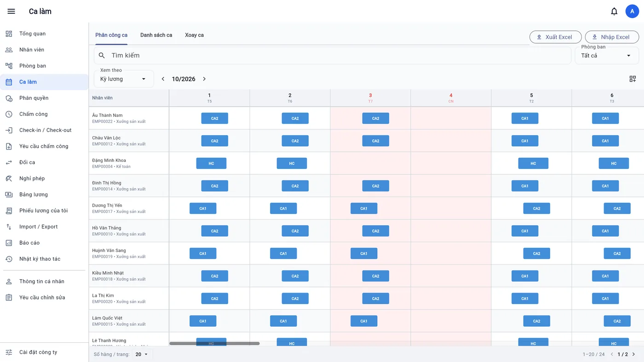Go to Tổng quan dashboard
The width and height of the screenshot is (644, 362).
coord(44,34)
